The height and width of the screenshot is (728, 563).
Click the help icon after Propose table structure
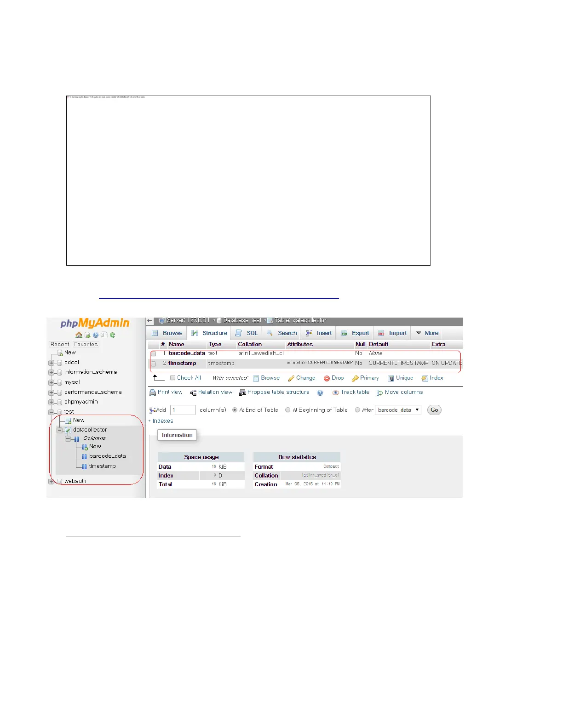tap(320, 392)
